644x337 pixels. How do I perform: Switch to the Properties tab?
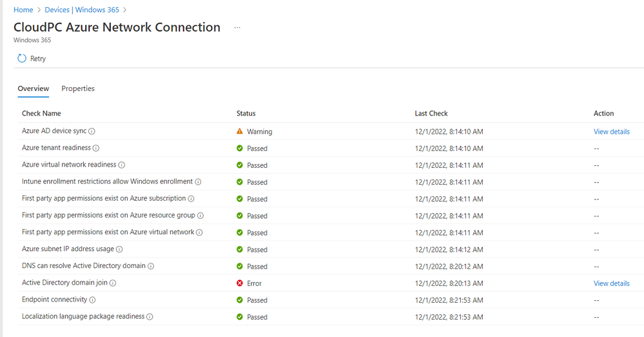[x=78, y=88]
